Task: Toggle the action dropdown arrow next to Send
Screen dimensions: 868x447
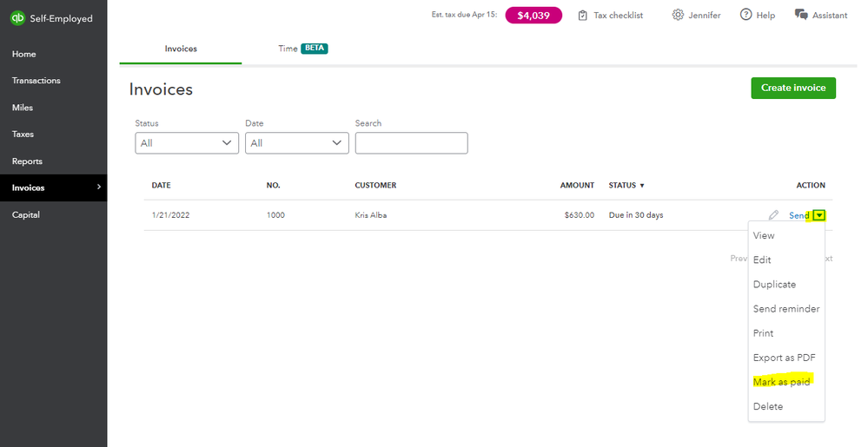Action: point(819,215)
